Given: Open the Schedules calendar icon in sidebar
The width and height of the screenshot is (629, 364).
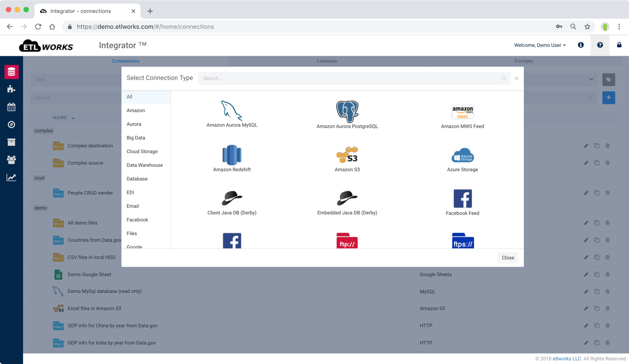Looking at the screenshot, I should [x=11, y=107].
